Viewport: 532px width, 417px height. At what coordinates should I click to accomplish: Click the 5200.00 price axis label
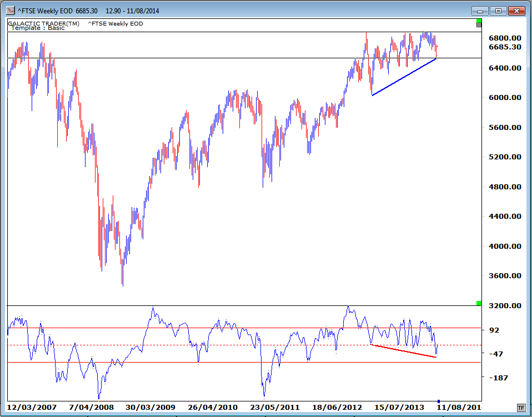505,157
